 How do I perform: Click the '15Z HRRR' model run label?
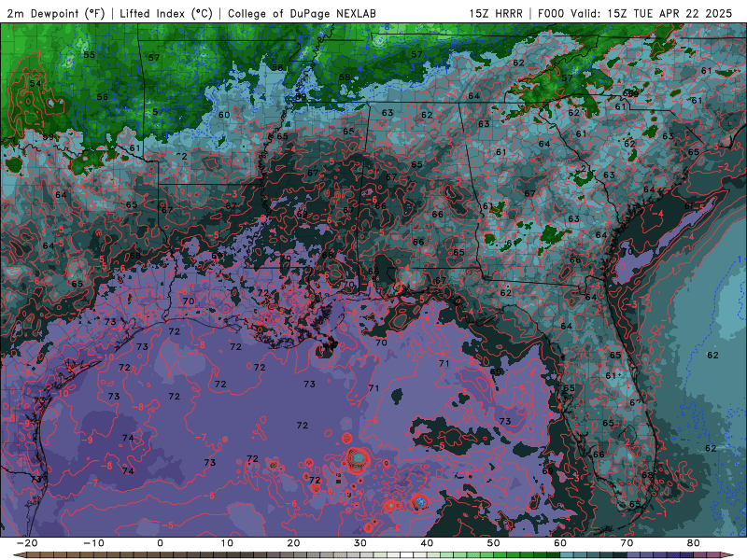[x=496, y=13]
